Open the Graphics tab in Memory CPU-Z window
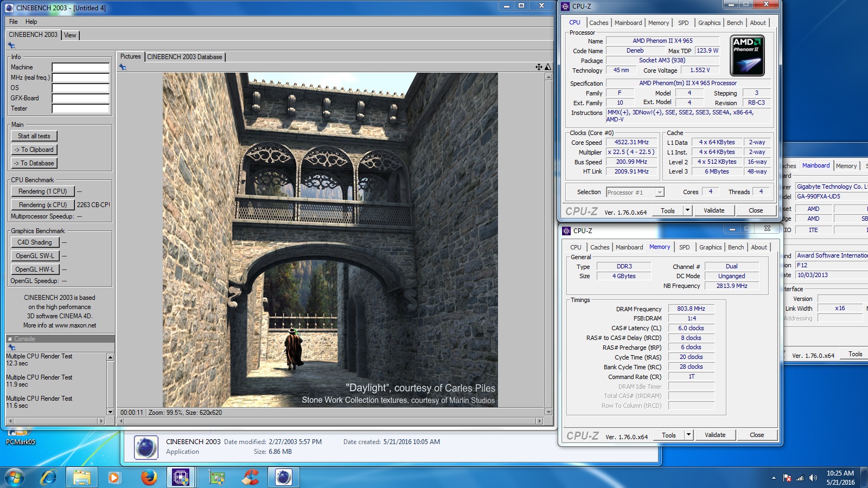The height and width of the screenshot is (488, 868). coord(710,247)
